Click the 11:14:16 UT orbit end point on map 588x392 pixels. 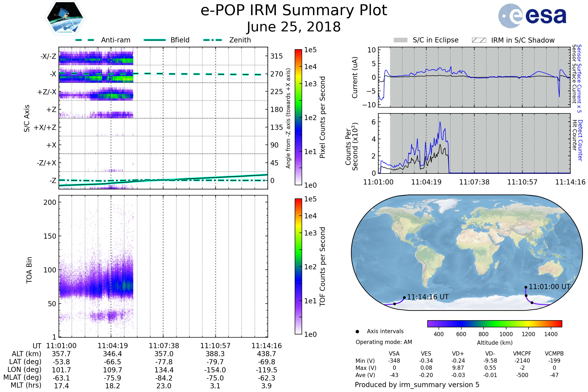tap(404, 297)
